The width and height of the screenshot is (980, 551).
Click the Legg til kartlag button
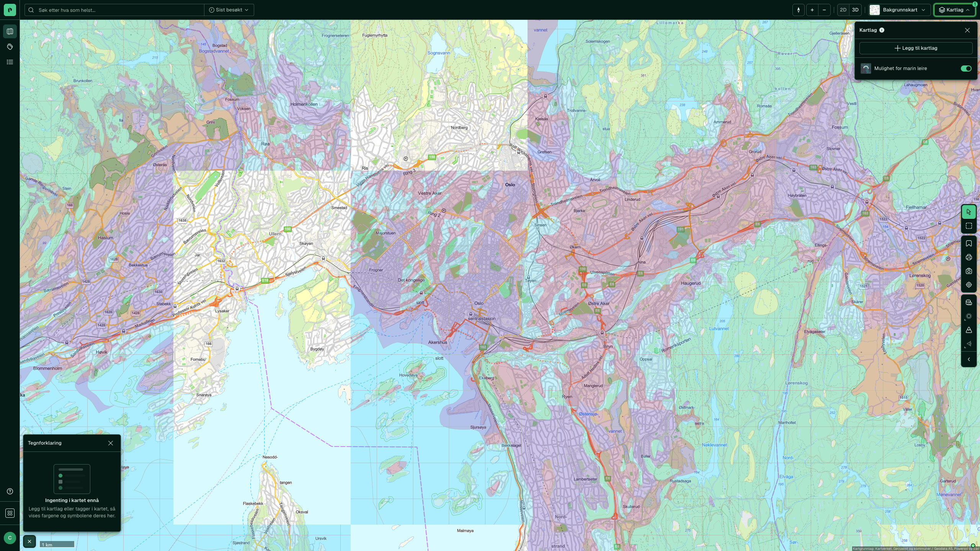pyautogui.click(x=916, y=48)
